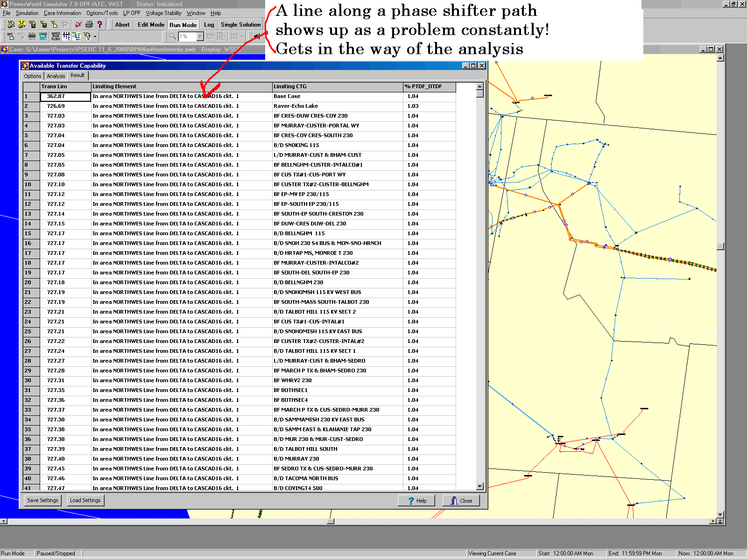Toggle Run Mode in the toolbar
Image resolution: width=747 pixels, height=560 pixels.
pyautogui.click(x=183, y=25)
